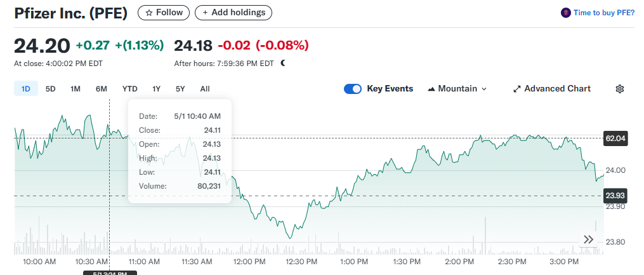Viewport: 644px width, 275px height.
Task: Click the Volume 80,231 tooltip value
Action: coord(209,186)
